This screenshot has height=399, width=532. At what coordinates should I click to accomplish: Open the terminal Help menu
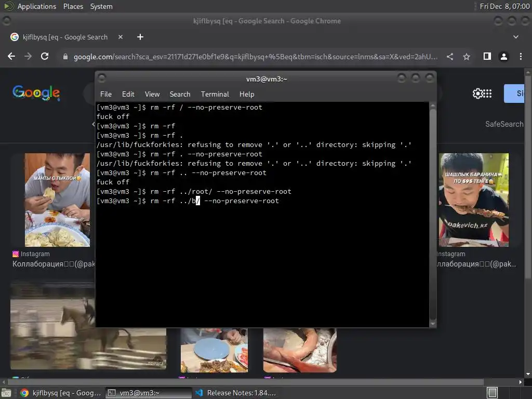click(x=247, y=95)
